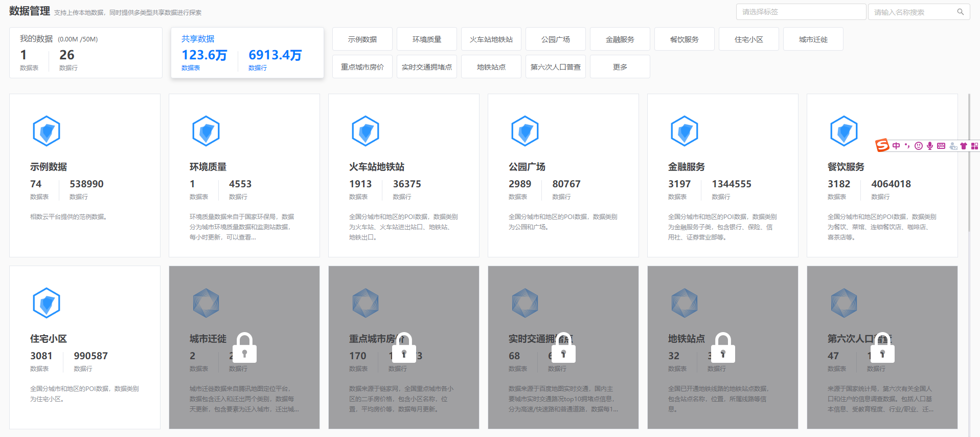Click the 餐饮服务 card title
This screenshot has width=980, height=437.
[846, 167]
